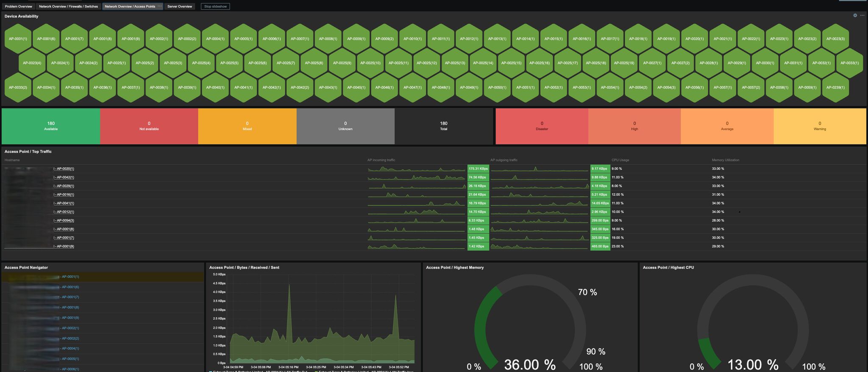
Task: Click the AP-0001(1) hexagon in honeycomb
Action: pyautogui.click(x=18, y=39)
